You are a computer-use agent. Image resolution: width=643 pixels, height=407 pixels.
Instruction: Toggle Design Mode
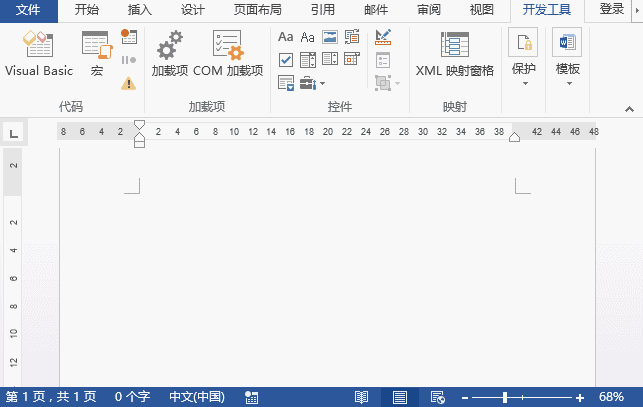pyautogui.click(x=383, y=37)
